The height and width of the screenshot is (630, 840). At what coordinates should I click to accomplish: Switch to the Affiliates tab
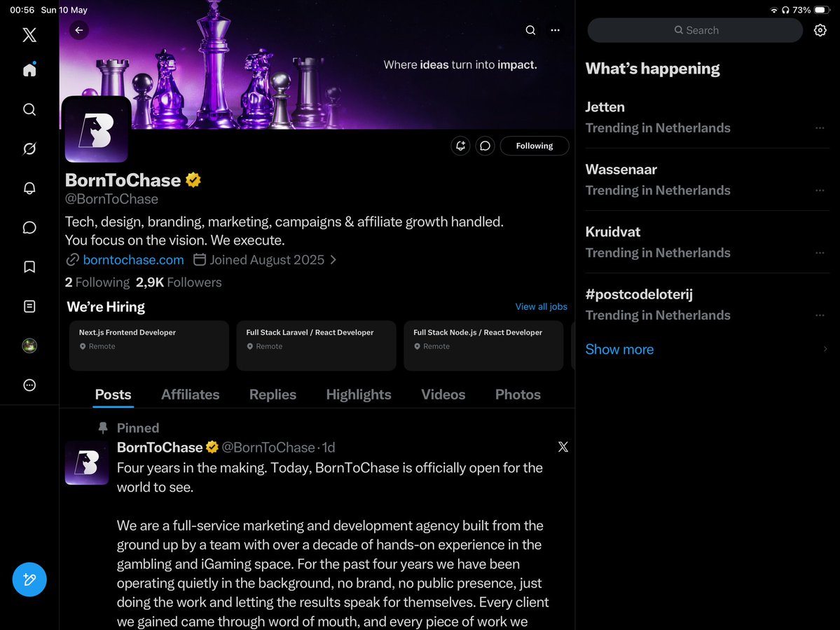[190, 395]
